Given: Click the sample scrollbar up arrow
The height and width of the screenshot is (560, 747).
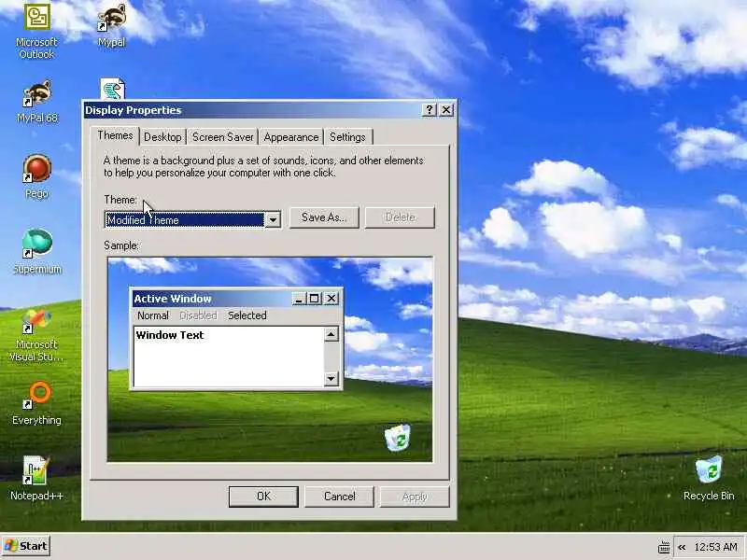Looking at the screenshot, I should coord(331,334).
